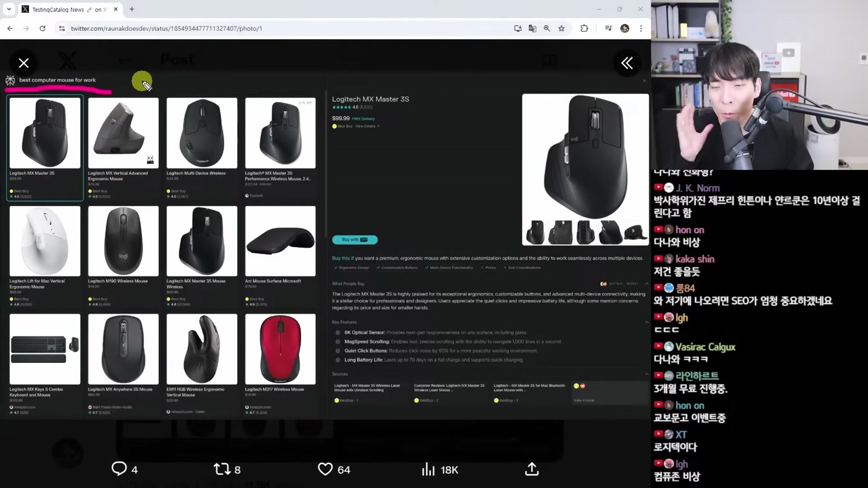Bookmark this page with star icon

click(561, 28)
